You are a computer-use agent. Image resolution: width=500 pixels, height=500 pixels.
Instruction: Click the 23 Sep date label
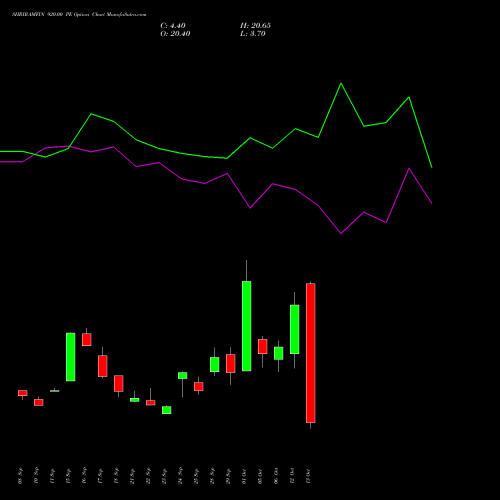tap(165, 476)
